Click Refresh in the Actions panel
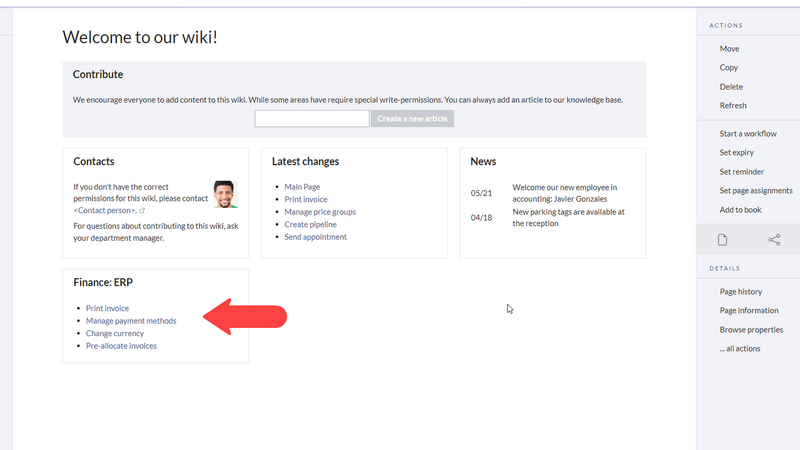Image resolution: width=800 pixels, height=450 pixels. tap(733, 106)
